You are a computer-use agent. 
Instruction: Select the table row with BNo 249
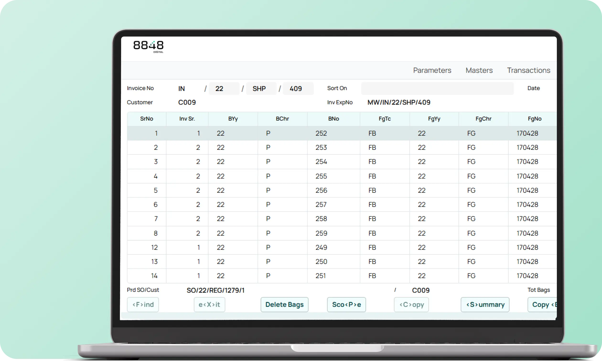[x=342, y=247]
